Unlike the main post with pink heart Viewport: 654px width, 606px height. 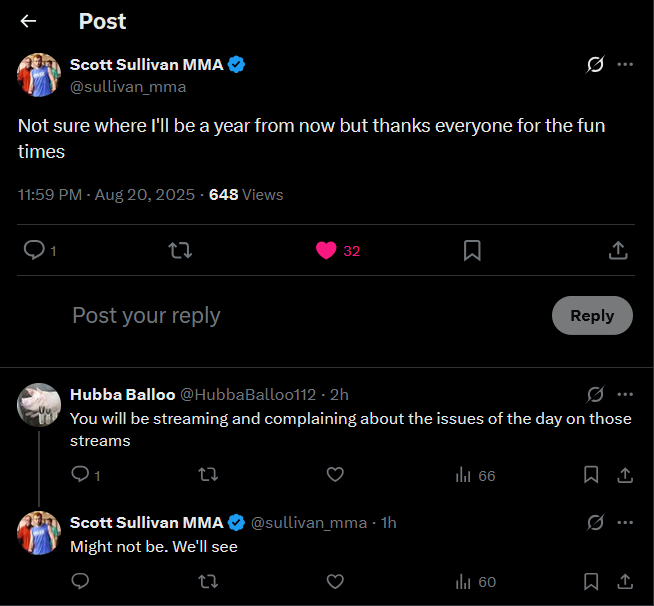[x=326, y=250]
